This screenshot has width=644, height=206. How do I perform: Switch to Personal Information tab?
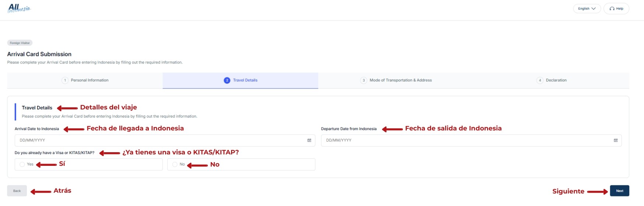coord(90,80)
